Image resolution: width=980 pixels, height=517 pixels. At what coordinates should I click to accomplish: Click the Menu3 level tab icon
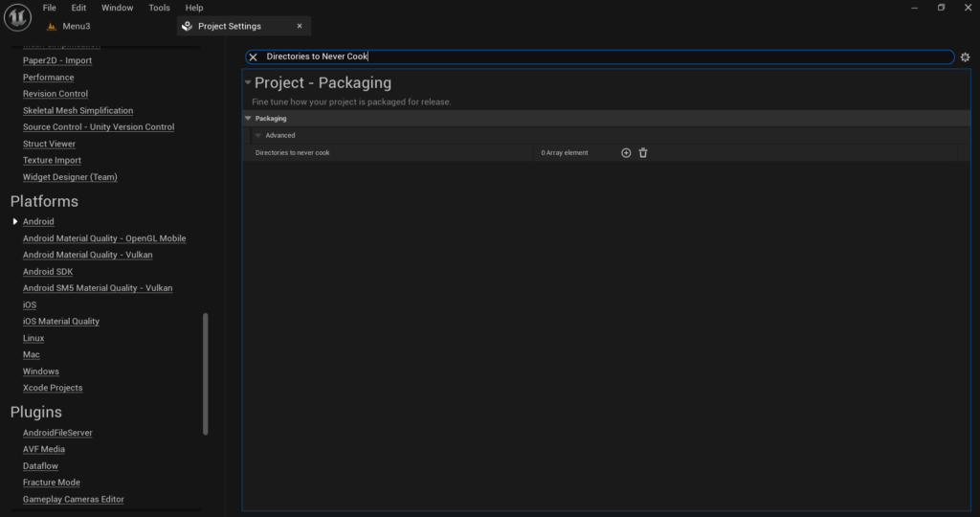click(x=52, y=26)
